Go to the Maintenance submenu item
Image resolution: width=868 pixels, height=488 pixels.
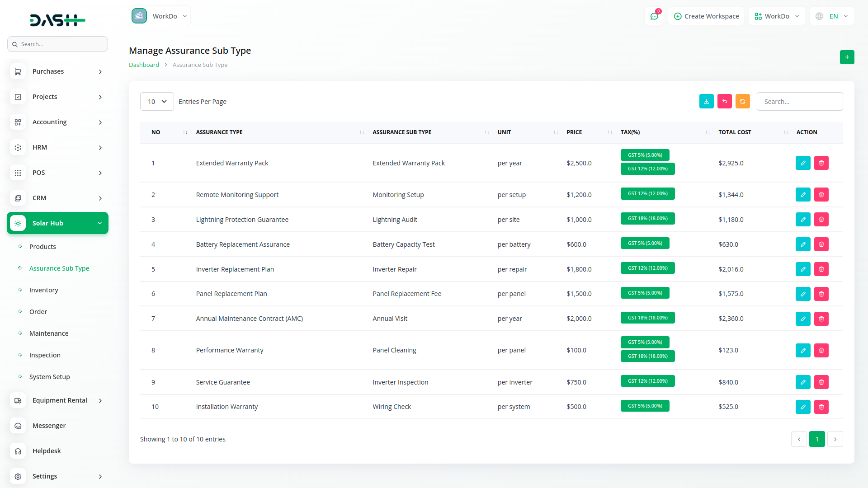pyautogui.click(x=49, y=333)
